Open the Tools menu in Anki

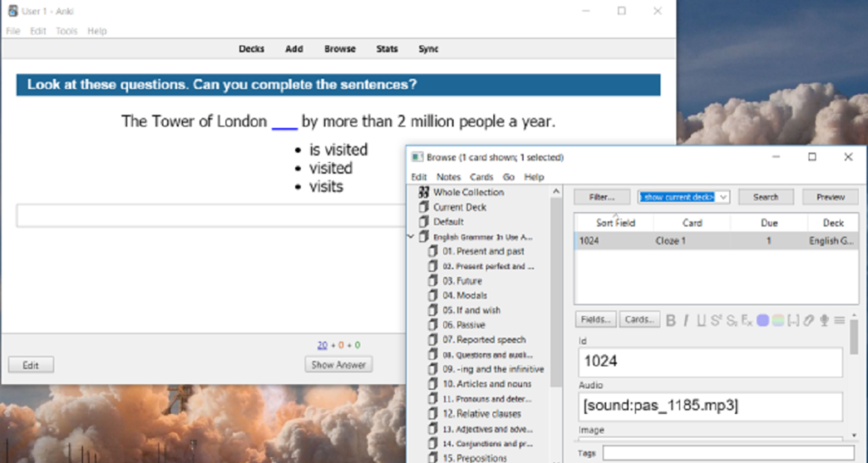click(x=66, y=31)
